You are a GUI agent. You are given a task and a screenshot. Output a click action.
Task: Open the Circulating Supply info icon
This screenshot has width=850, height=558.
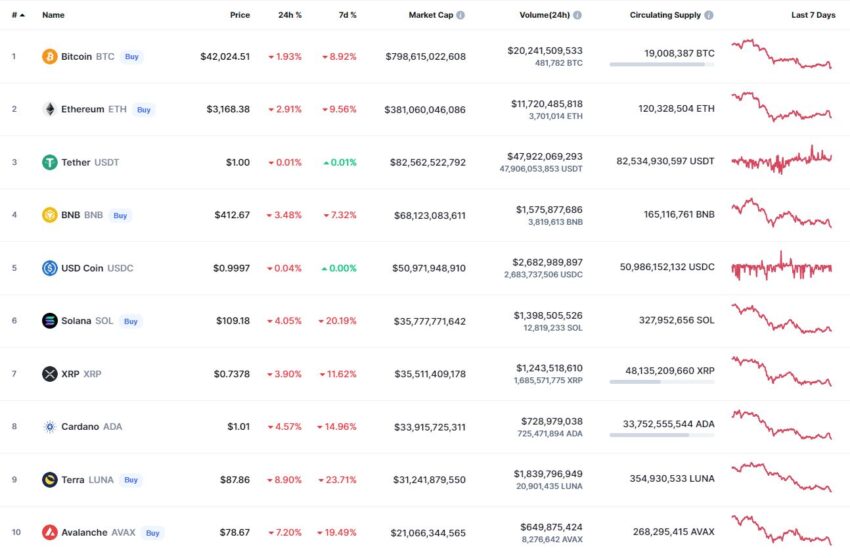coord(709,15)
